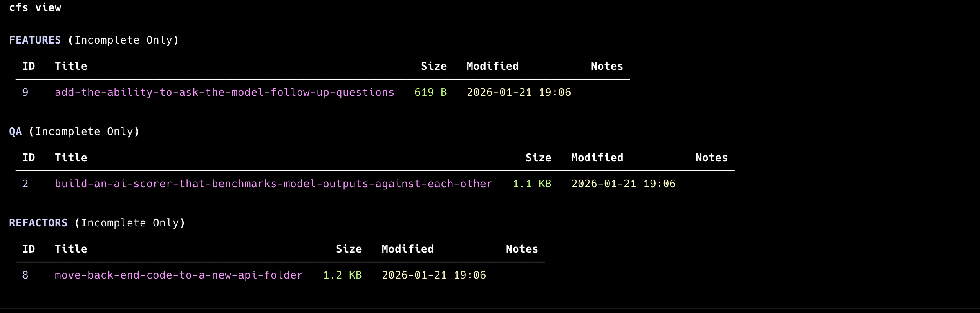Image resolution: width=980 pixels, height=313 pixels.
Task: Click ID 2 in the QA table
Action: click(25, 184)
